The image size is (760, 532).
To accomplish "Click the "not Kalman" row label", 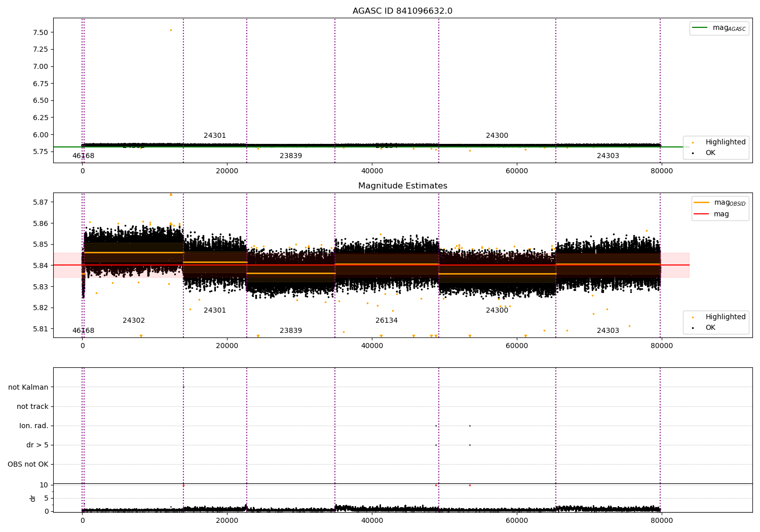I will [28, 388].
